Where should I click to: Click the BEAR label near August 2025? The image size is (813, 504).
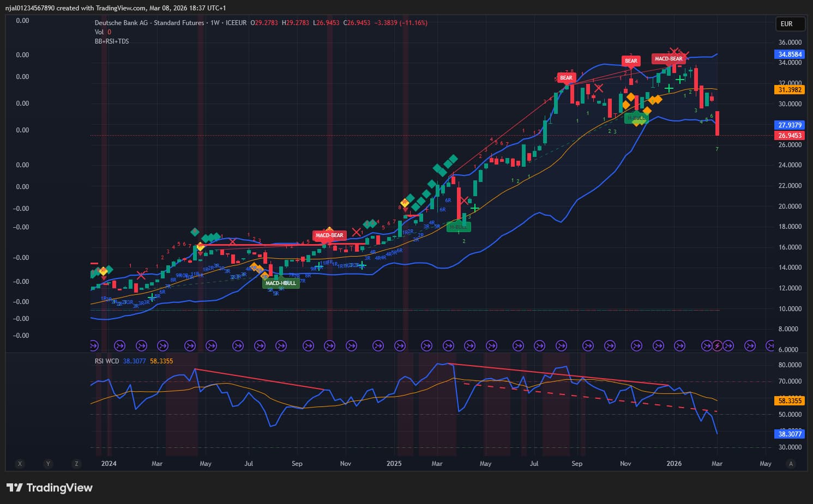point(566,78)
